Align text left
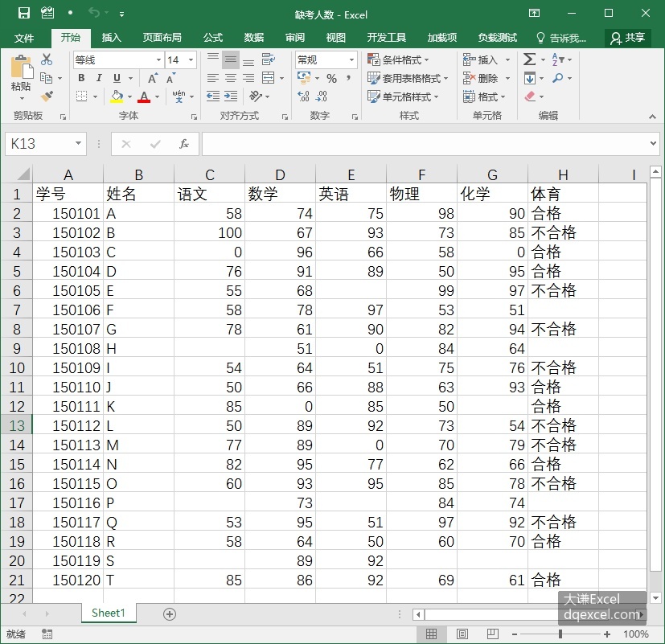Viewport: 665px width, 644px height. pos(213,78)
